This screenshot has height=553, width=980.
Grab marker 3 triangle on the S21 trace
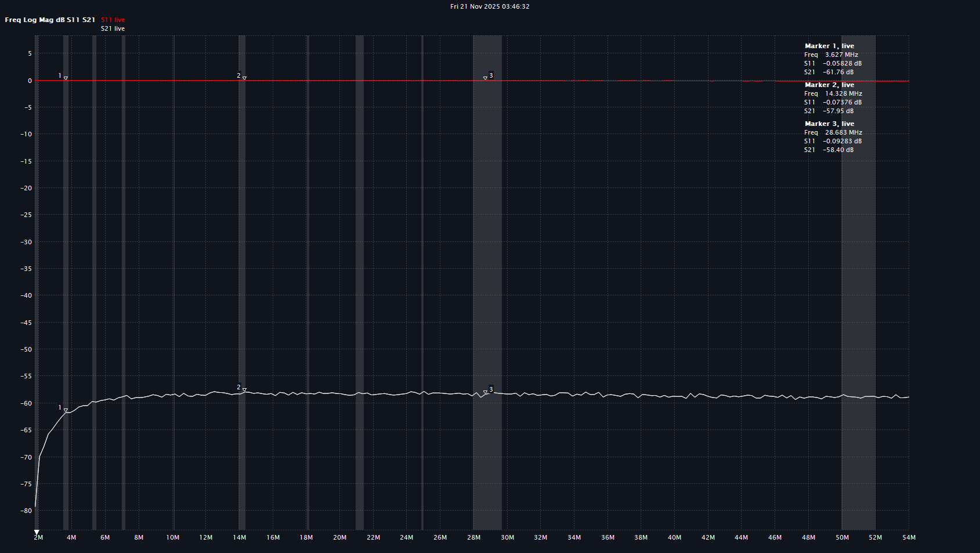[x=486, y=392]
